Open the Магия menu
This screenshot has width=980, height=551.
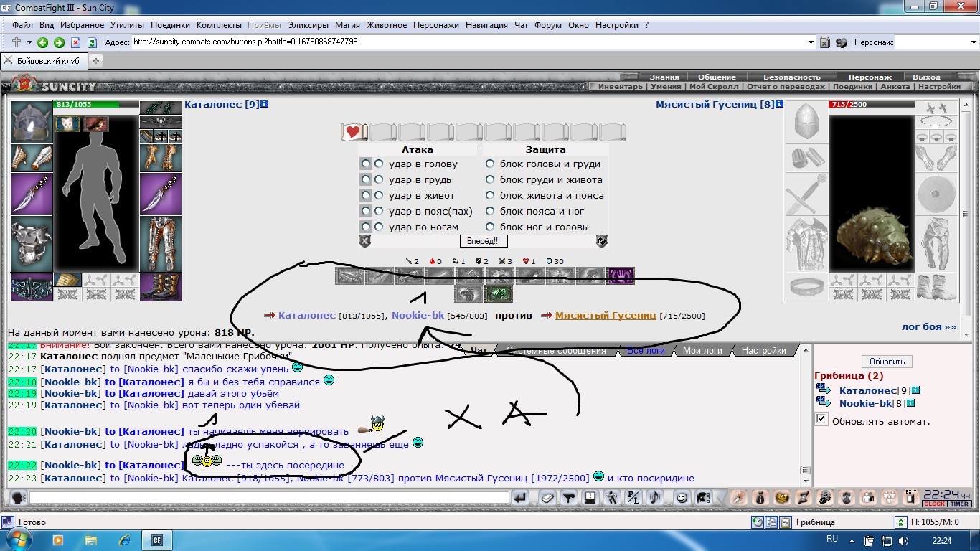[348, 25]
